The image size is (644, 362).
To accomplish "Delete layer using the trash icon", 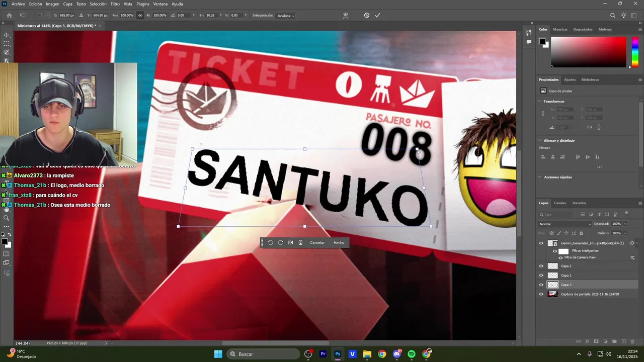I will click(632, 341).
